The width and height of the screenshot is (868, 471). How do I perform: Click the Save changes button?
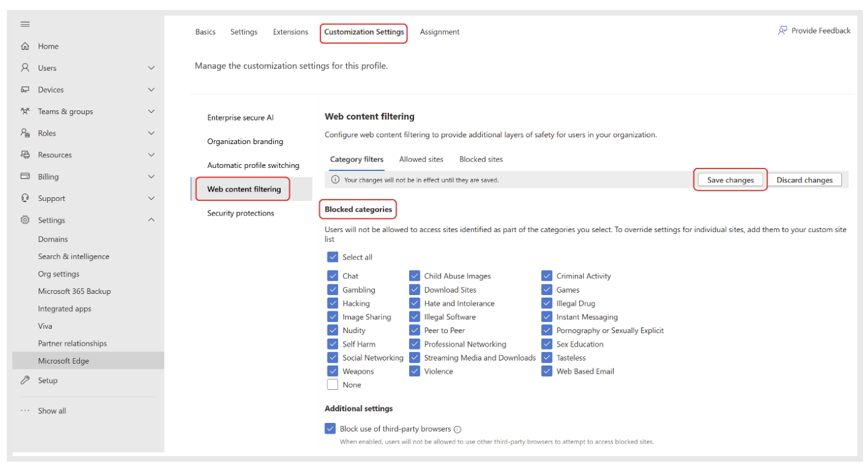(730, 180)
